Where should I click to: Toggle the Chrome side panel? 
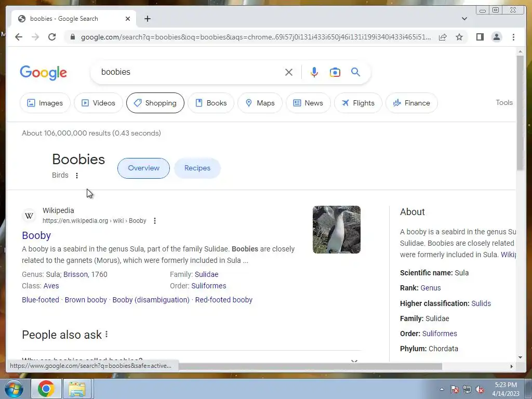point(480,37)
